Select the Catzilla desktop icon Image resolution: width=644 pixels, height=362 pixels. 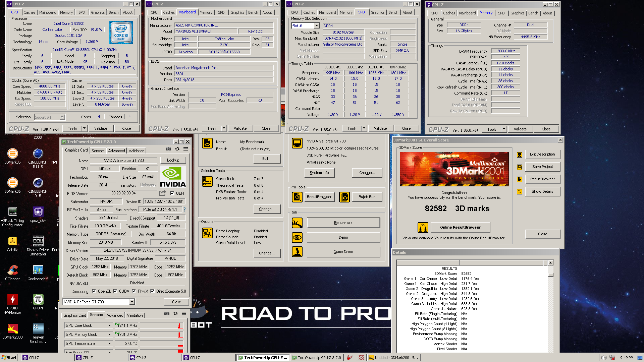point(13,244)
